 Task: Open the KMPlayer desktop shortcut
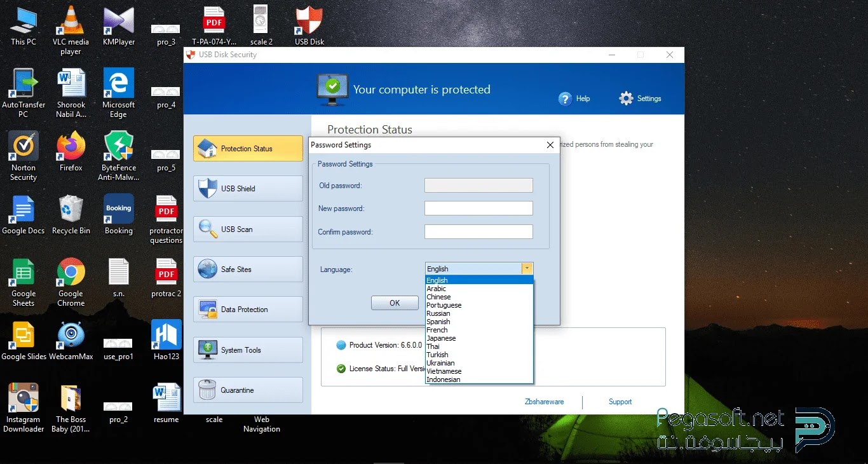click(119, 25)
